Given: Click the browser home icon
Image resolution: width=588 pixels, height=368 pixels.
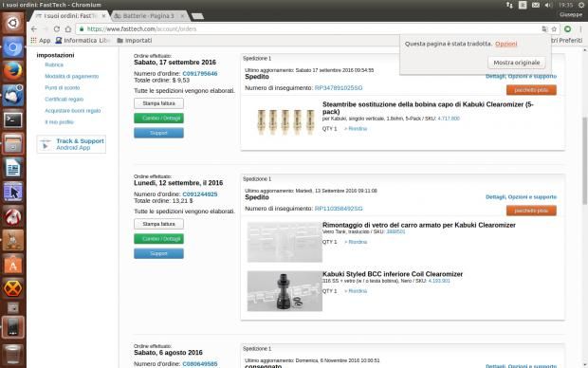Looking at the screenshot, I should 68,28.
